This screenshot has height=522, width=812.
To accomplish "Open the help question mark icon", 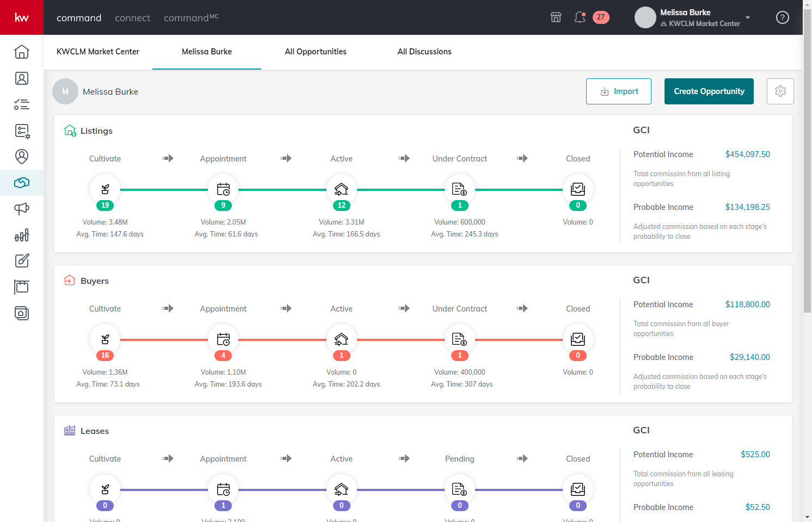I will click(x=783, y=17).
